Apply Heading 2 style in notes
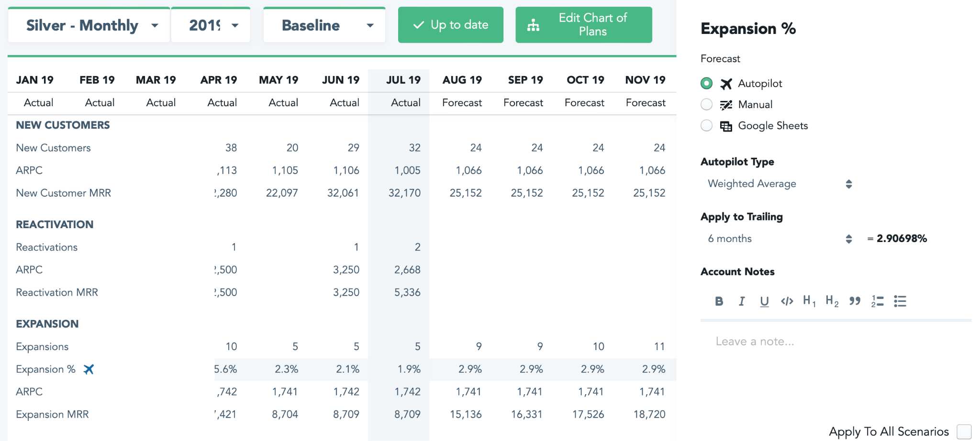Viewport: 980px width, 441px height. tap(832, 301)
